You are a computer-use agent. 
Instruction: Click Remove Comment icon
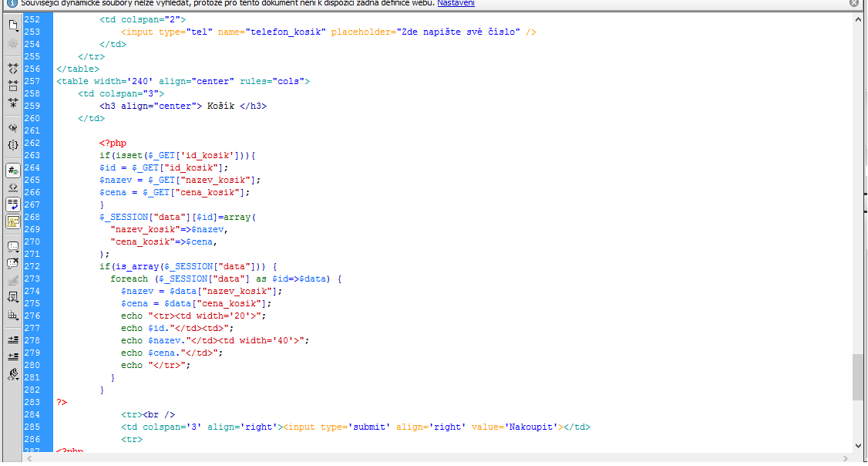tap(12, 263)
